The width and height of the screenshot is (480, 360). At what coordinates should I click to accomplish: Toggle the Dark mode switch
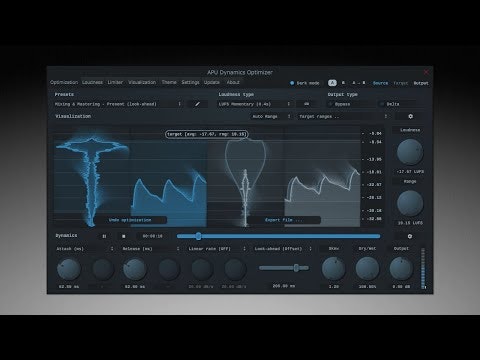coord(304,83)
